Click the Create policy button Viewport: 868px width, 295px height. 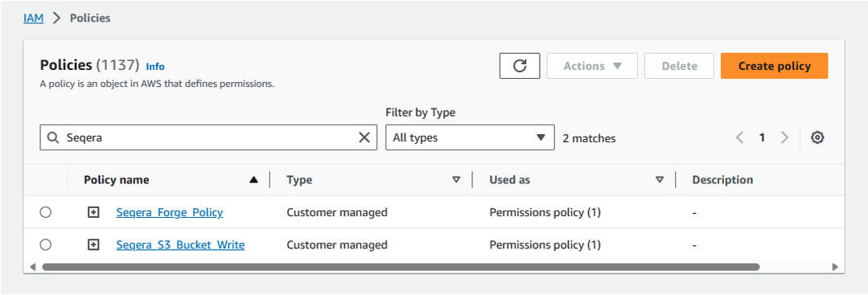point(774,66)
